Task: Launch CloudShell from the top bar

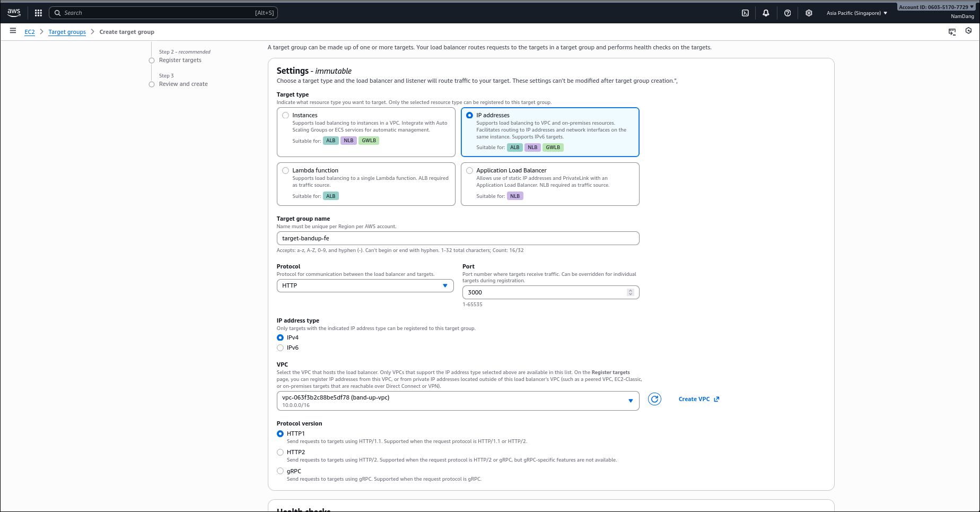Action: coord(745,13)
